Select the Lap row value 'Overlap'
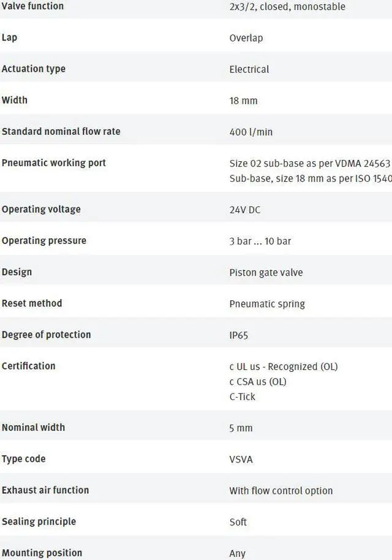This screenshot has height=560, width=392. pos(246,38)
